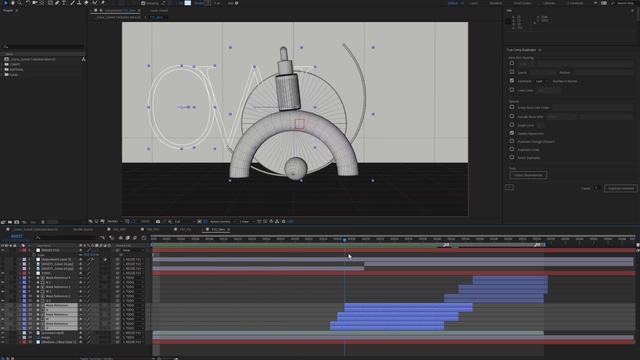This screenshot has height=360, width=640.
Task: Select the Brush tool
Action: tap(73, 3)
